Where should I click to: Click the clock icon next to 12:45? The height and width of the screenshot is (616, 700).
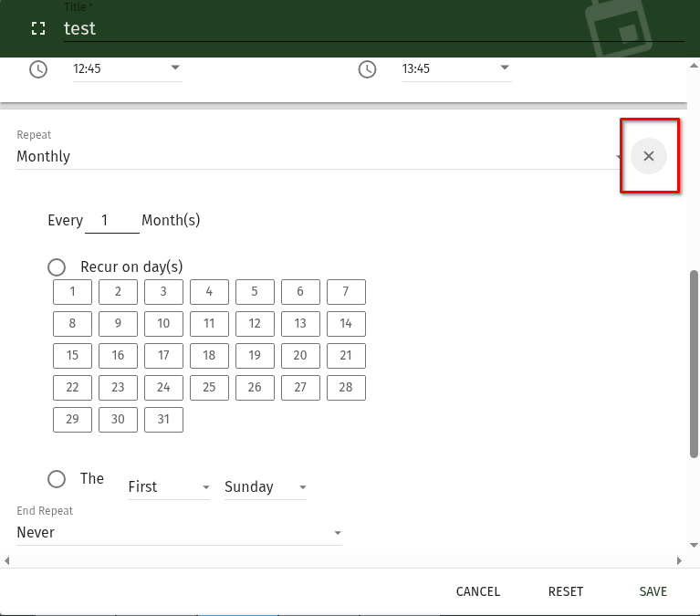tap(38, 69)
